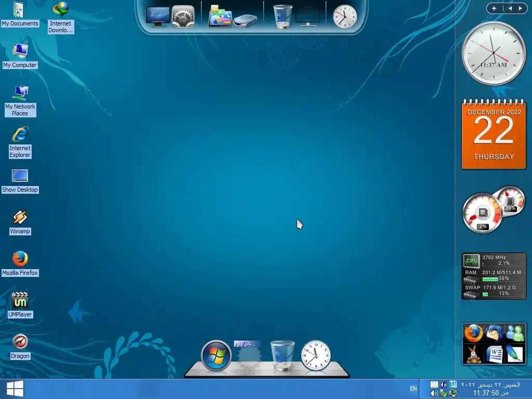The image size is (532, 399).
Task: Launch eMule donkey icon in launcher gadget
Action: (x=473, y=354)
